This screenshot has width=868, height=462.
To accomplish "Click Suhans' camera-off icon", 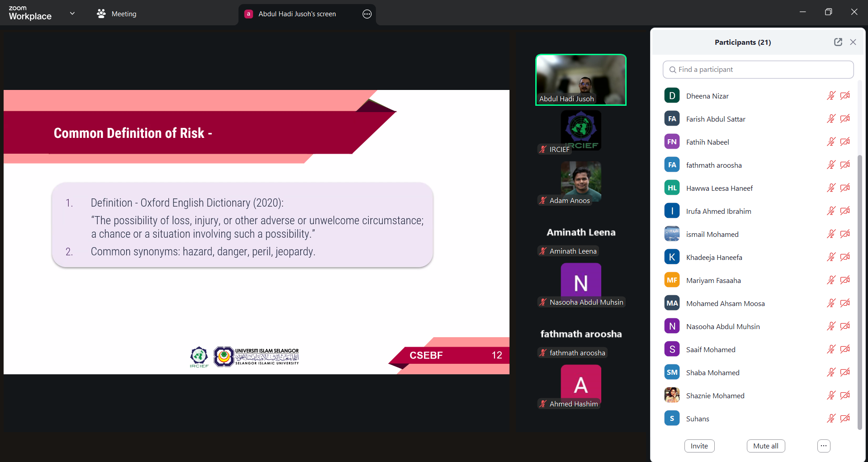I will (x=845, y=419).
